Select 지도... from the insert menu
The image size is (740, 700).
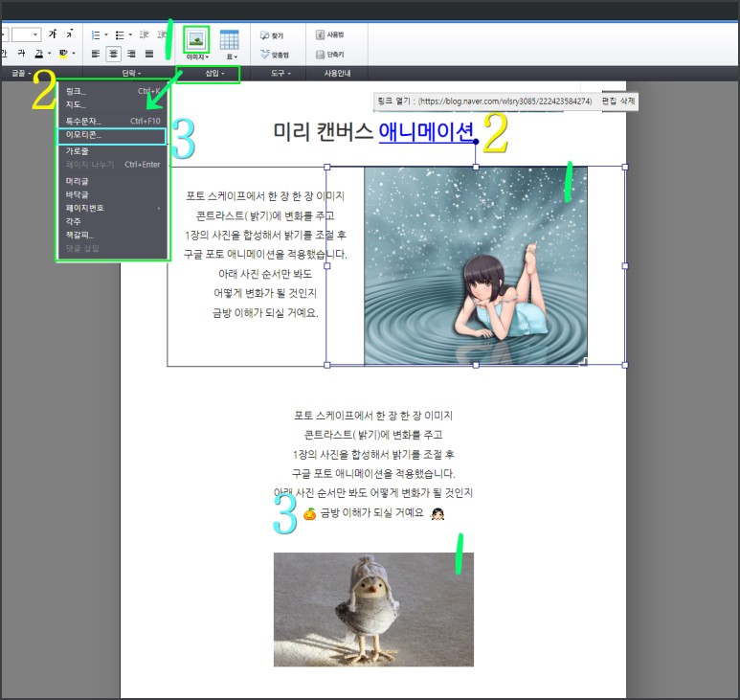pyautogui.click(x=112, y=104)
